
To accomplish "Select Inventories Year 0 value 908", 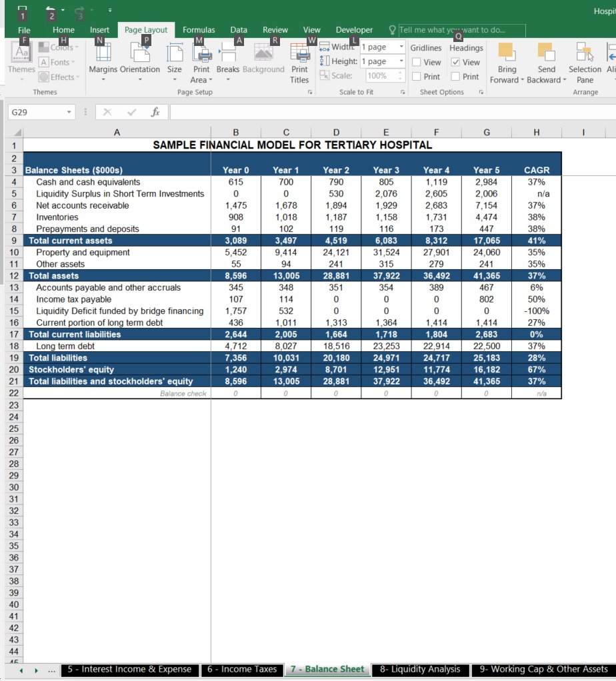I will pos(236,217).
